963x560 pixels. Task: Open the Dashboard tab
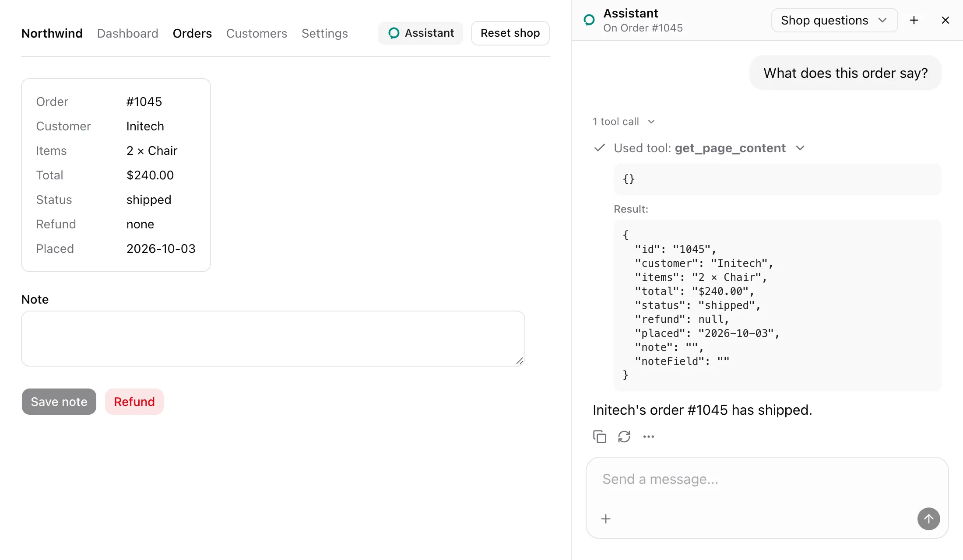(127, 33)
